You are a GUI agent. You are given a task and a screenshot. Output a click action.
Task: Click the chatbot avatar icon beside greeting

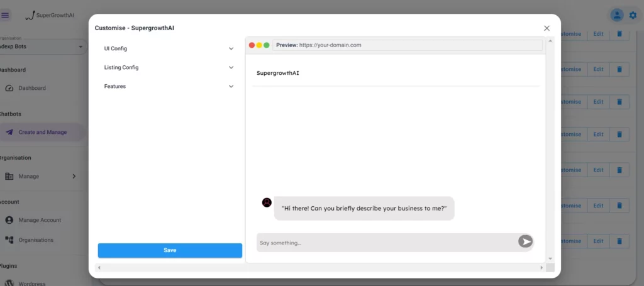click(x=267, y=202)
